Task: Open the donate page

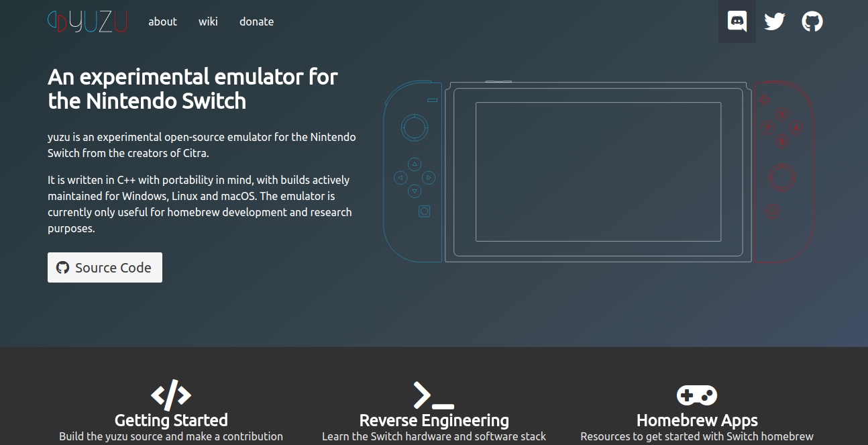Action: point(256,21)
